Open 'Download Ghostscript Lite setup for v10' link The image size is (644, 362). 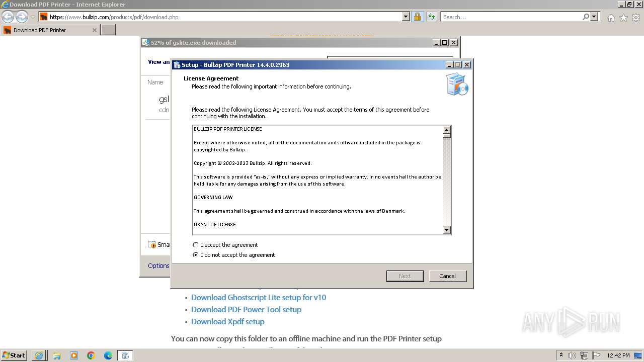coord(259,297)
